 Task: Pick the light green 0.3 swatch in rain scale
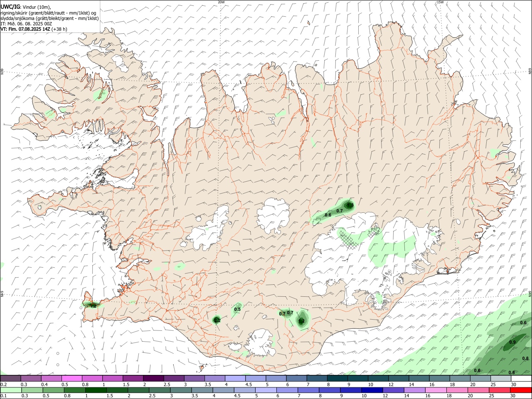(x=32, y=390)
